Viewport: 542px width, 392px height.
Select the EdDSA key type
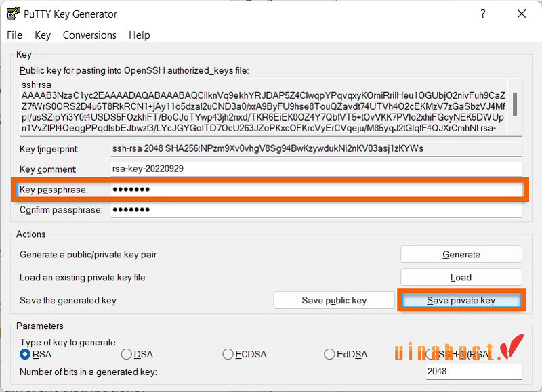(x=346, y=354)
